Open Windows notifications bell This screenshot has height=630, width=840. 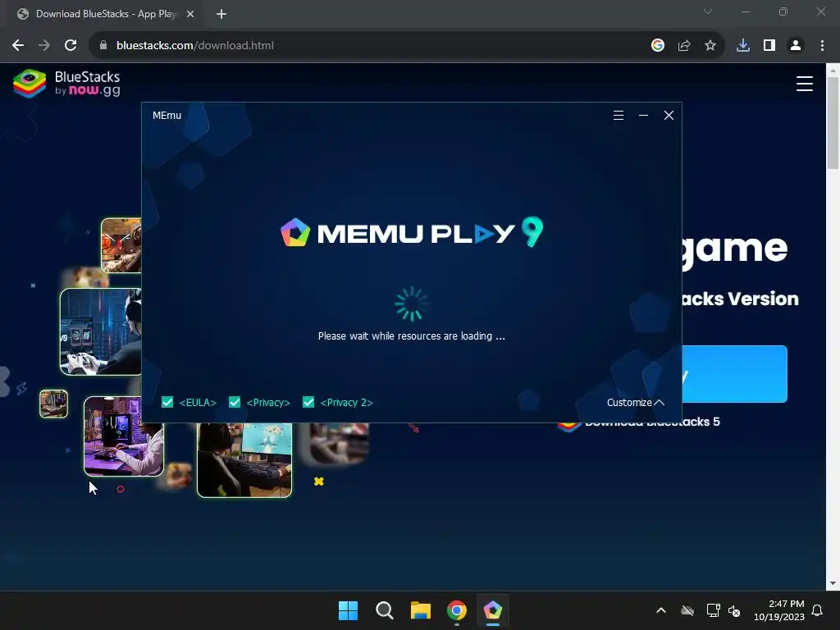tap(817, 610)
